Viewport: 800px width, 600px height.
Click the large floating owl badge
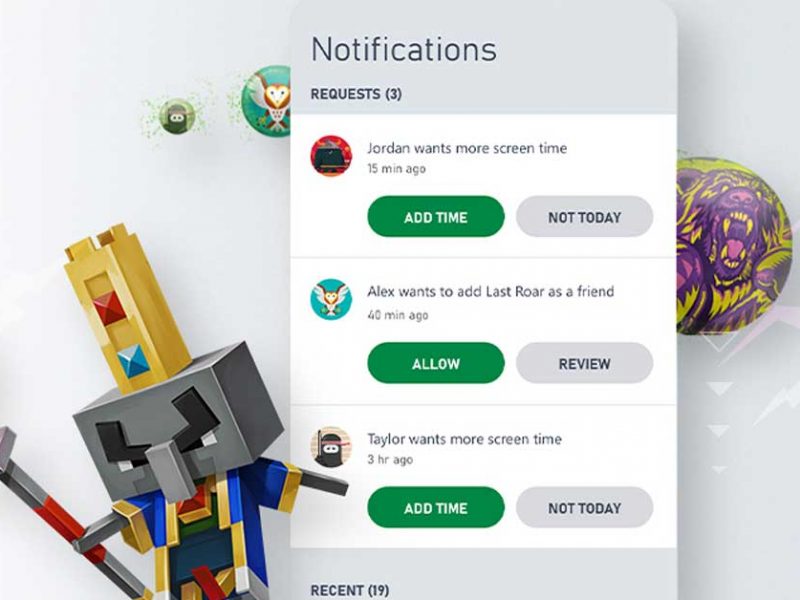(x=266, y=101)
